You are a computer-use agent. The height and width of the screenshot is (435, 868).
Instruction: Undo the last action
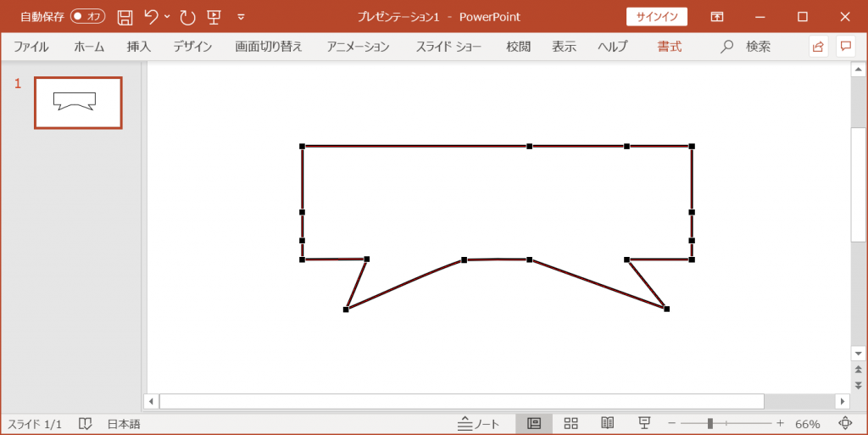(x=151, y=17)
